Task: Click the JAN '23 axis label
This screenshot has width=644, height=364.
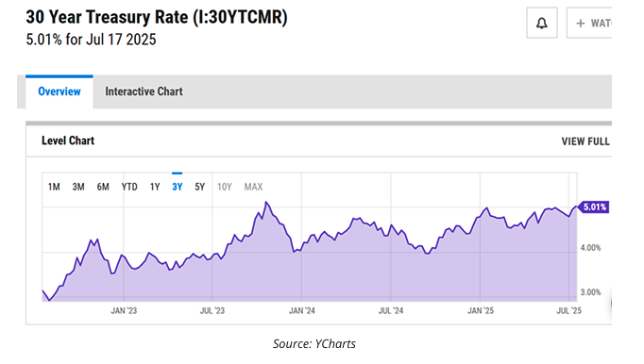Action: (124, 310)
